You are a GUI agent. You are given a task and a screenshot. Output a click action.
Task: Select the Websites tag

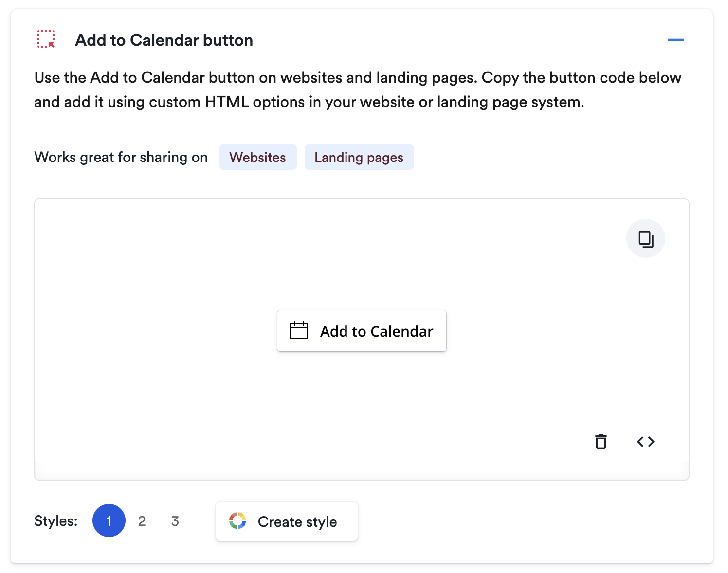click(x=258, y=157)
